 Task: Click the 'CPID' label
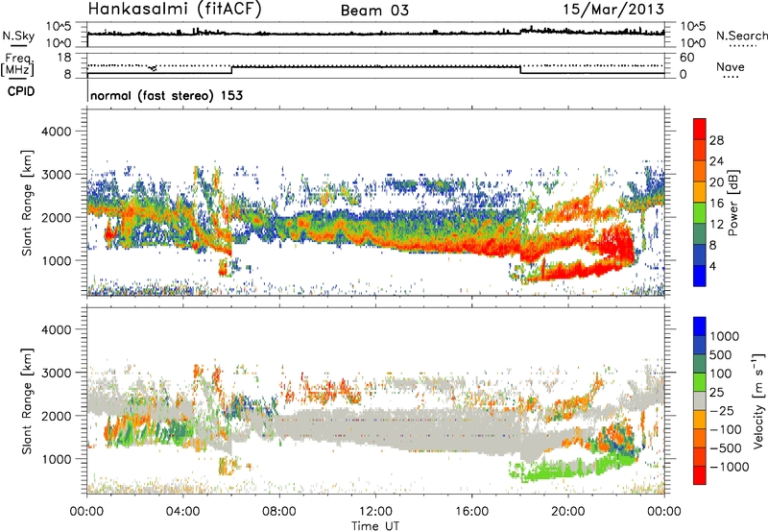point(21,91)
